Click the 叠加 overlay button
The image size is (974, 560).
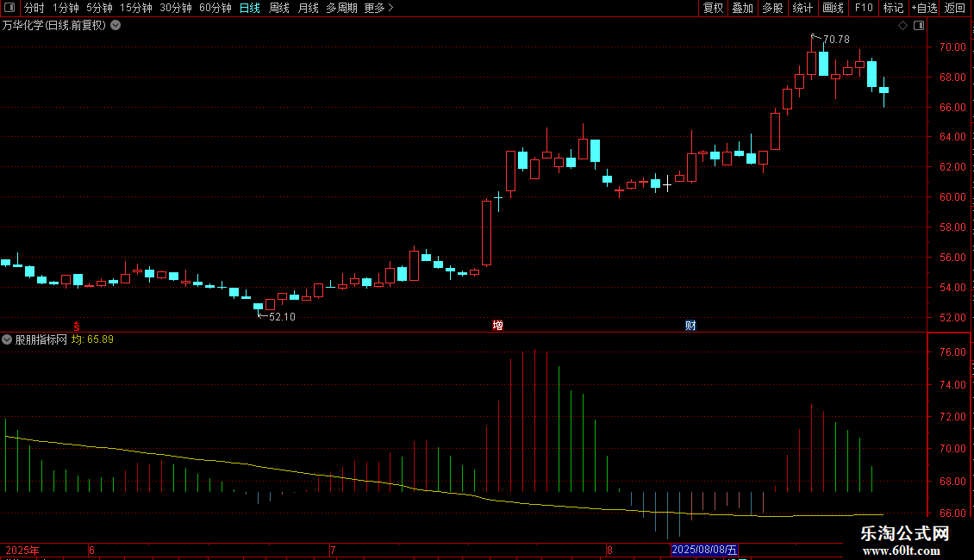pyautogui.click(x=743, y=8)
